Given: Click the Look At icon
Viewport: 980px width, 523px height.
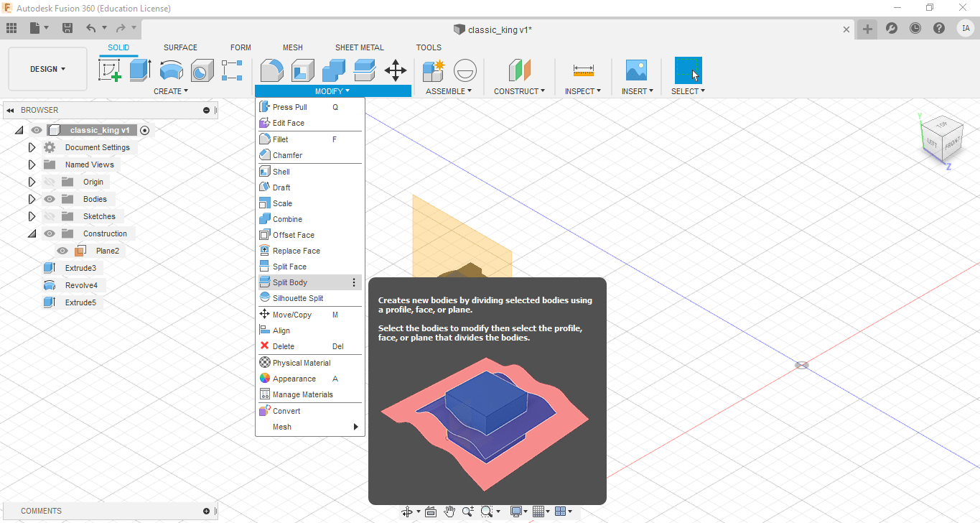Looking at the screenshot, I should (x=431, y=512).
